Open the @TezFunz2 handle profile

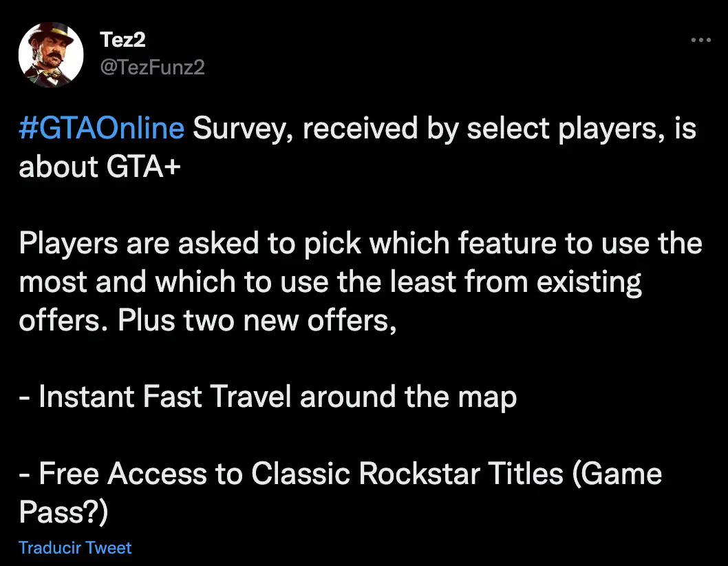(x=152, y=67)
